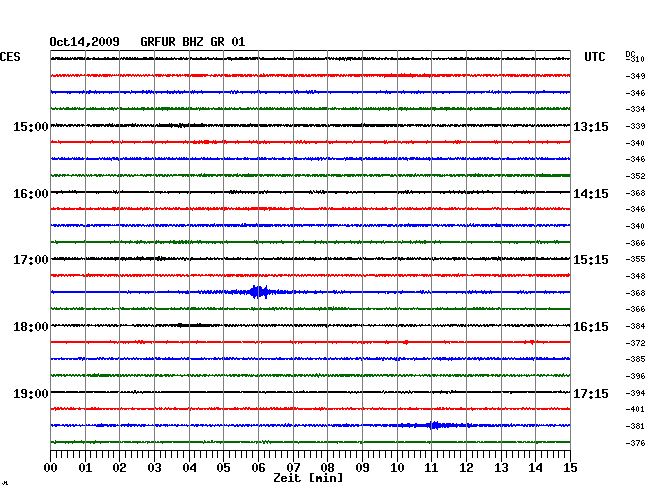
Task: Click the 15 minute axis tick label
Action: (x=570, y=468)
